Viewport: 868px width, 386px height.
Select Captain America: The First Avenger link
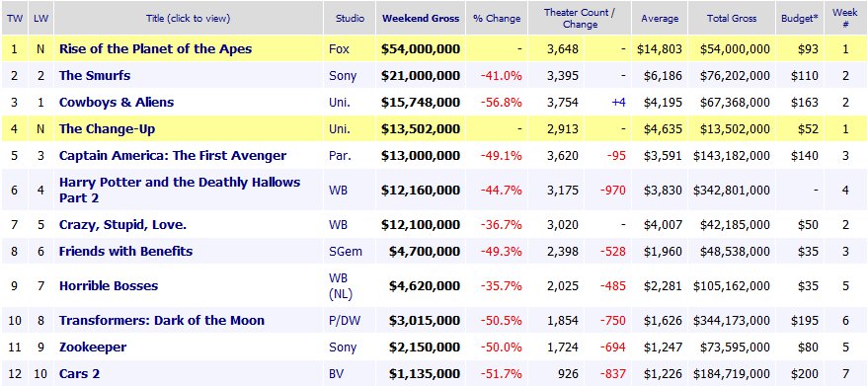click(173, 156)
